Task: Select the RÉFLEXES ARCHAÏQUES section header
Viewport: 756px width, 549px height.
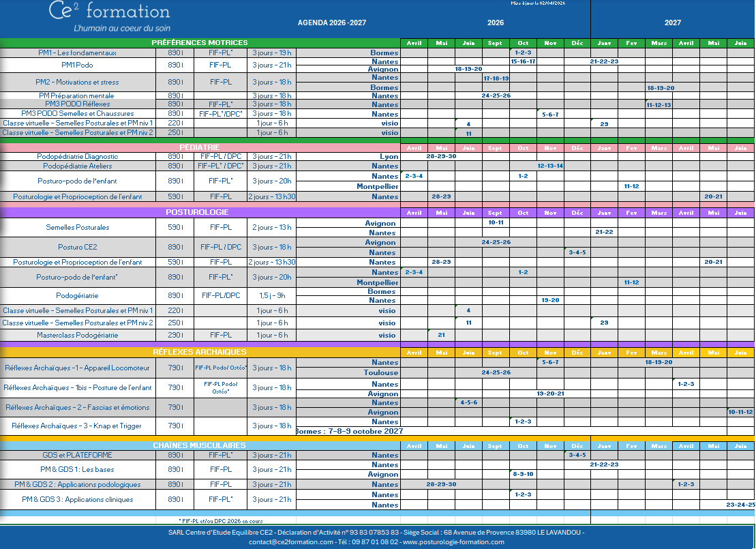Action: tap(199, 352)
